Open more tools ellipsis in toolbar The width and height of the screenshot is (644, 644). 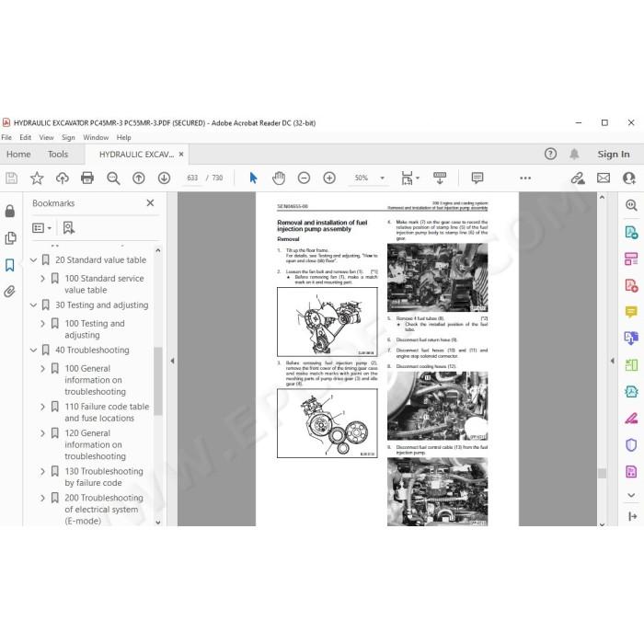525,178
